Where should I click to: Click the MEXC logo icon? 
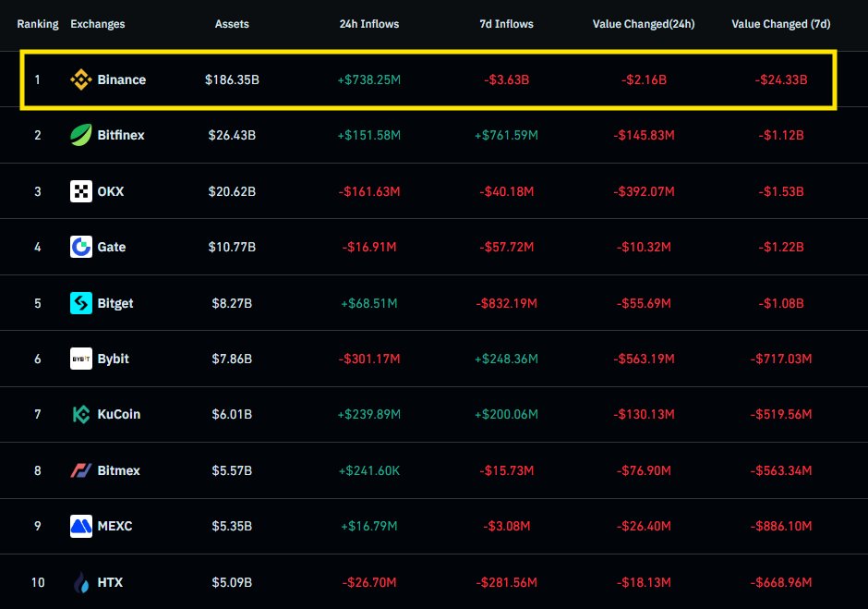pyautogui.click(x=80, y=527)
